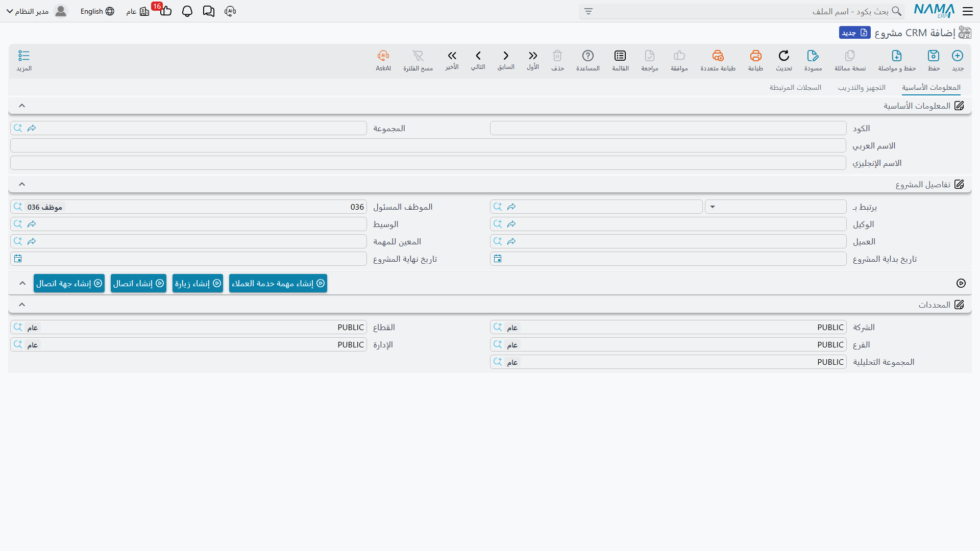Viewport: 980px width, 551px height.
Task: Click navigate arrow in الوسيط field
Action: (32, 224)
